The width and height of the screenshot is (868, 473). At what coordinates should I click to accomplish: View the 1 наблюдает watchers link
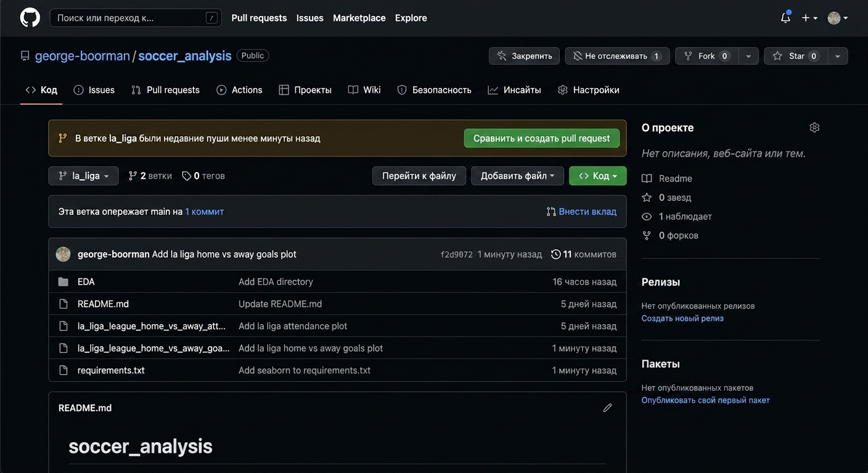pos(677,217)
